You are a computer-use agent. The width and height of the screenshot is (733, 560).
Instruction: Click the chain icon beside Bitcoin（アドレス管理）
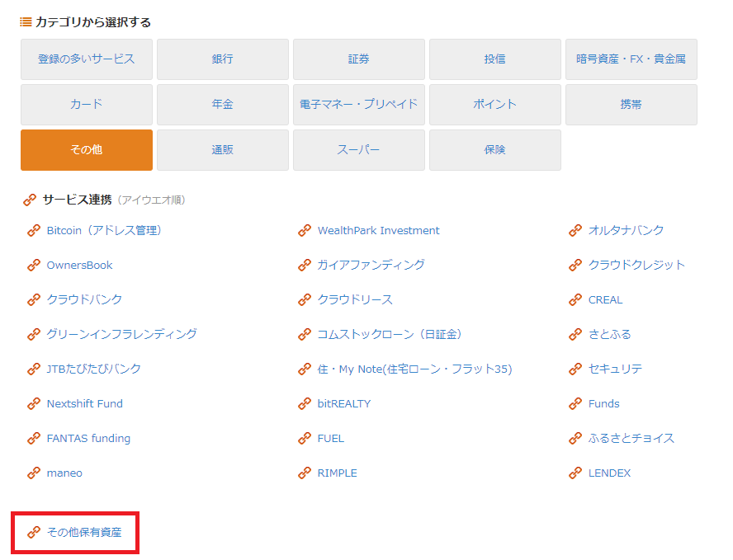[34, 230]
